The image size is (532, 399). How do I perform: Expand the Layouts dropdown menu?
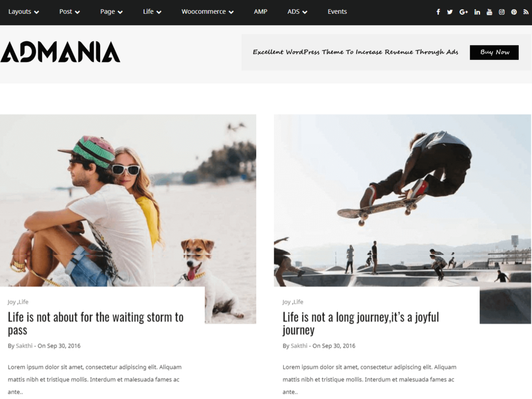(23, 12)
